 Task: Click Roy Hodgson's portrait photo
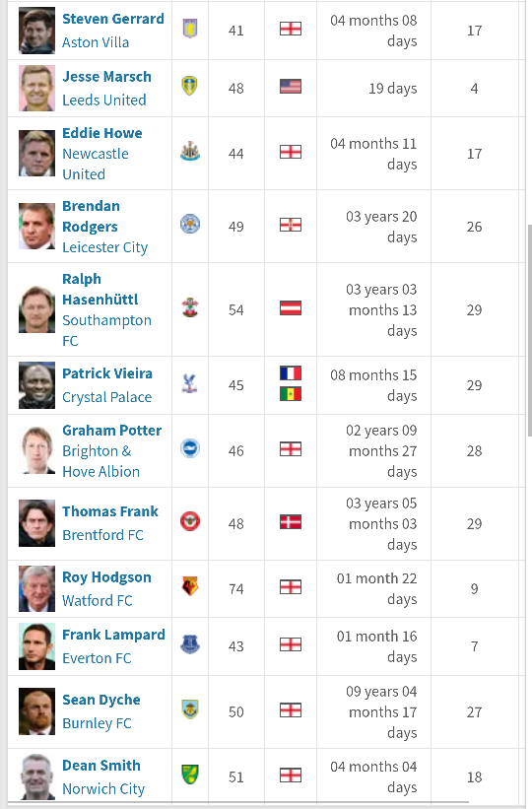tap(36, 588)
